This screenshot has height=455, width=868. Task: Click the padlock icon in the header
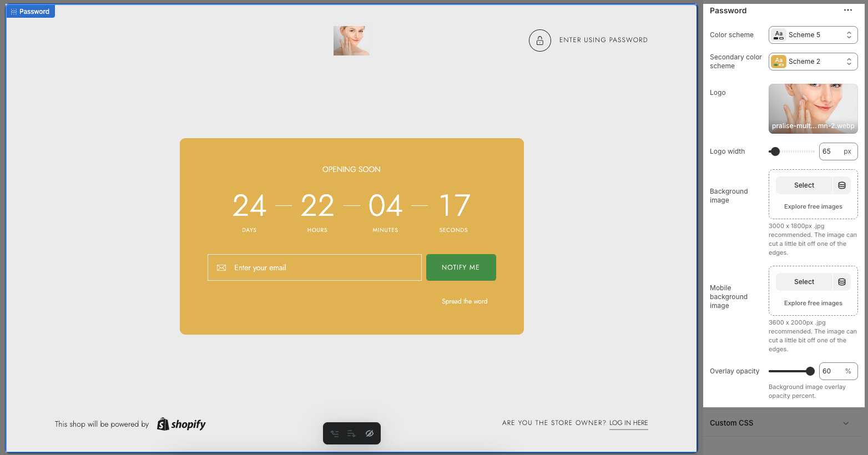click(539, 41)
